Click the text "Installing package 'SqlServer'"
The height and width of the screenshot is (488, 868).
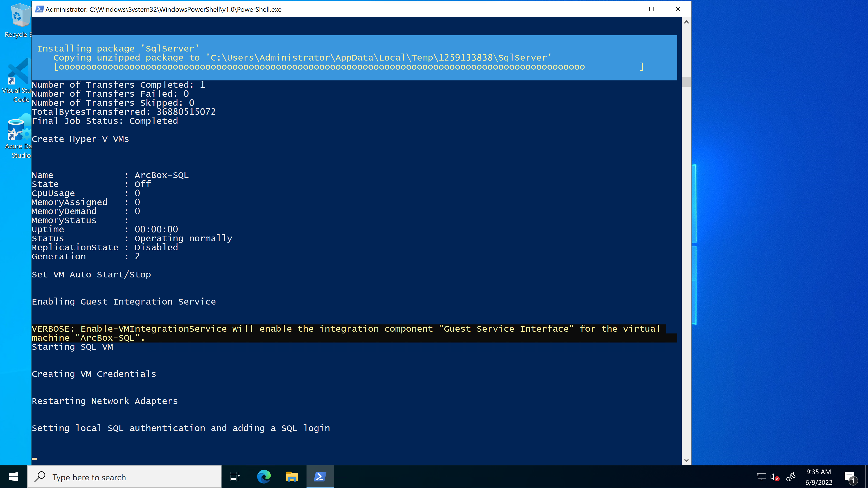(x=118, y=49)
